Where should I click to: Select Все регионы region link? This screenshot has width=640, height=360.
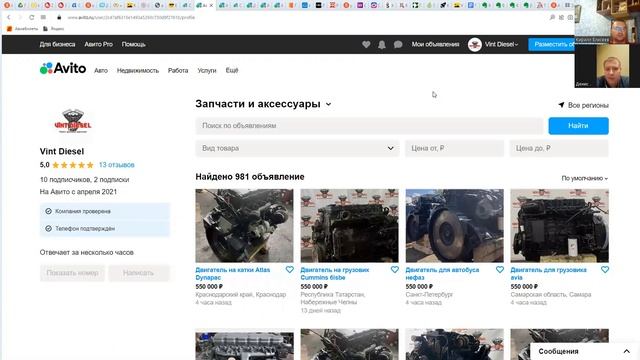pyautogui.click(x=588, y=105)
